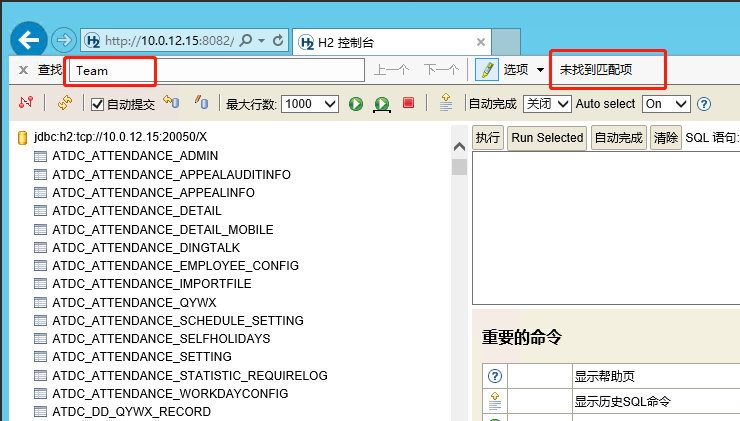
Task: Reload the page with refresh icon
Action: [278, 41]
